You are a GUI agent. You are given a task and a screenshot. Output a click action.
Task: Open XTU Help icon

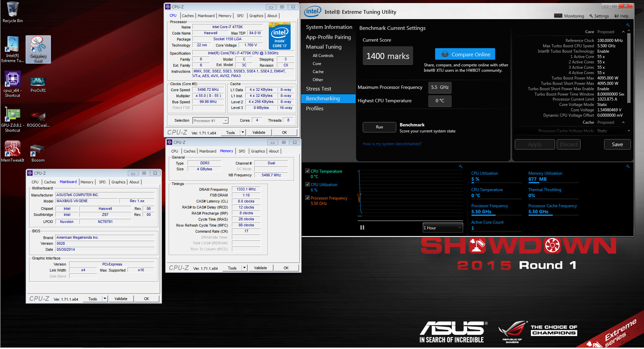[x=616, y=16]
